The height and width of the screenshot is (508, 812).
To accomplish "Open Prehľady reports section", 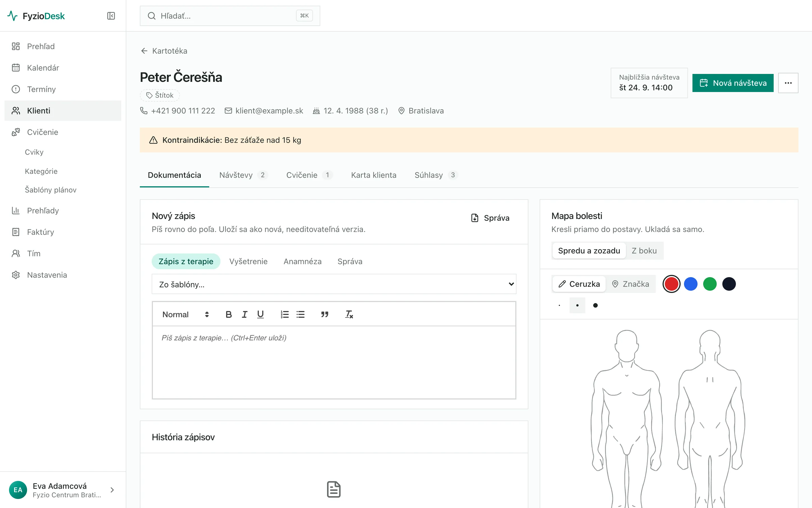I will 63,211.
